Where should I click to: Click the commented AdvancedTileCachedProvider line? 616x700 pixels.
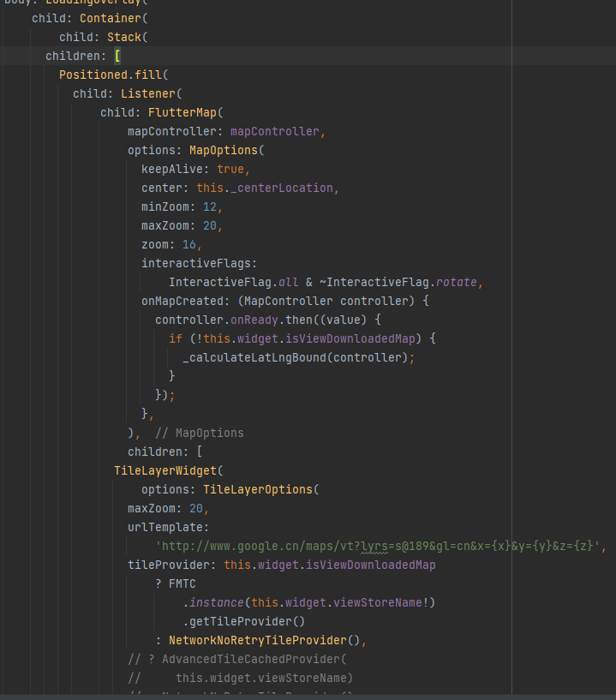237,660
